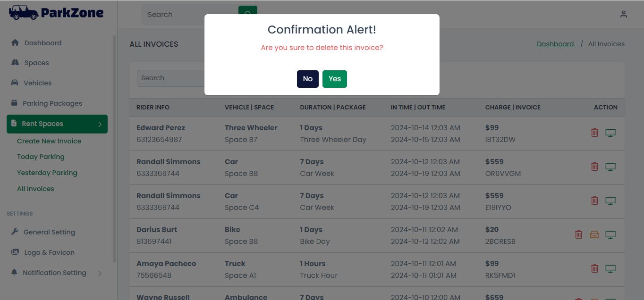The height and width of the screenshot is (300, 644).
Task: View invoice E19IYYO with the monitor icon
Action: coord(610,201)
